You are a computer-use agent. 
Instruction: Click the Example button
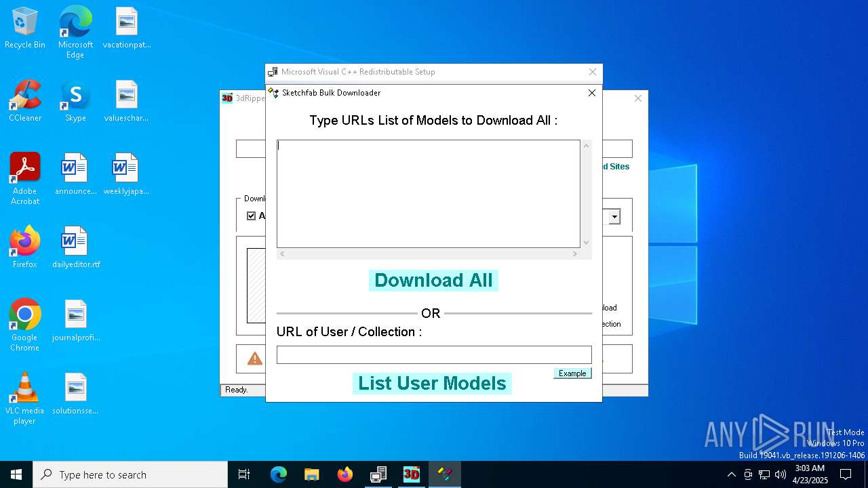[572, 373]
